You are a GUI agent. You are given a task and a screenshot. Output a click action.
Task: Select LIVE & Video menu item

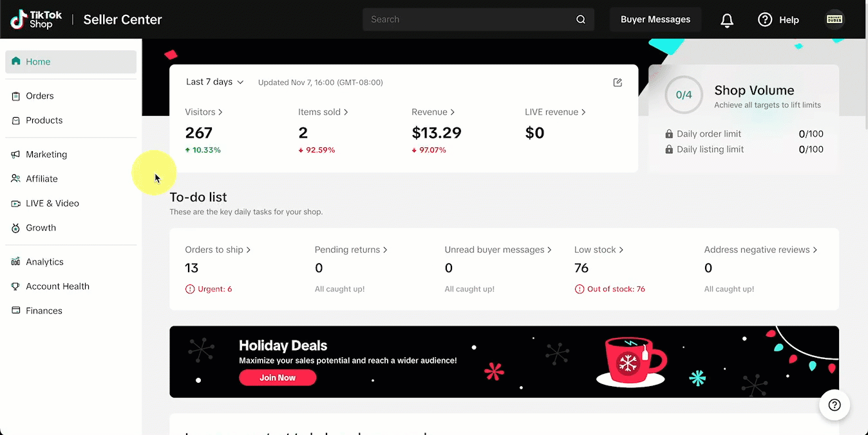point(52,203)
